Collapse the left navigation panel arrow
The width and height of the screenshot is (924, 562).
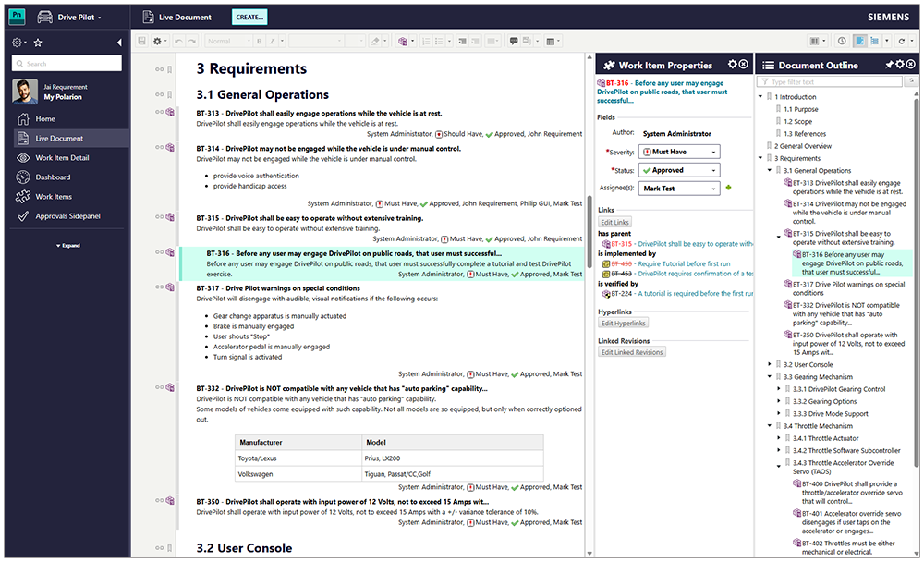[x=119, y=43]
